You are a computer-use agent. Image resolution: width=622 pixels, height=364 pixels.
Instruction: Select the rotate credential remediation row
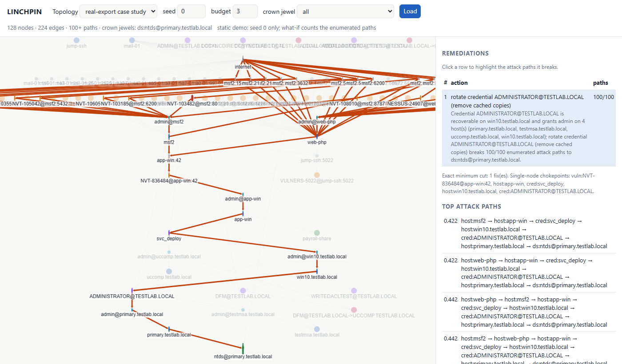(x=529, y=128)
